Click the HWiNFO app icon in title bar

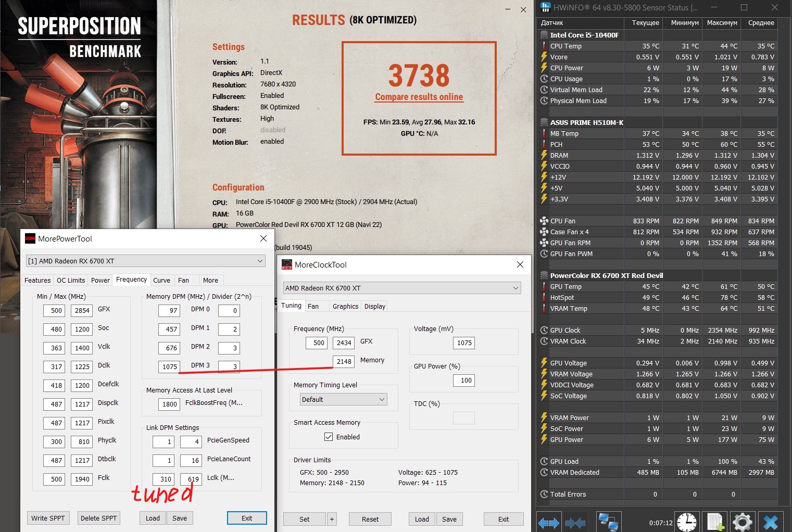546,7
